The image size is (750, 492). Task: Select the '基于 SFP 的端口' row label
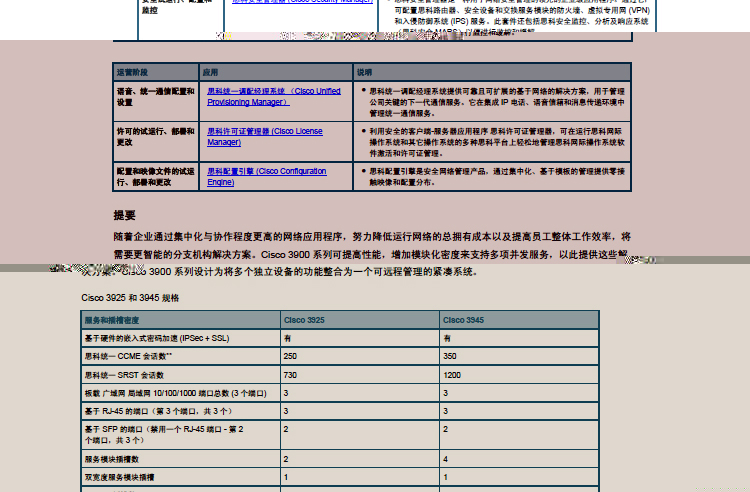164,435
